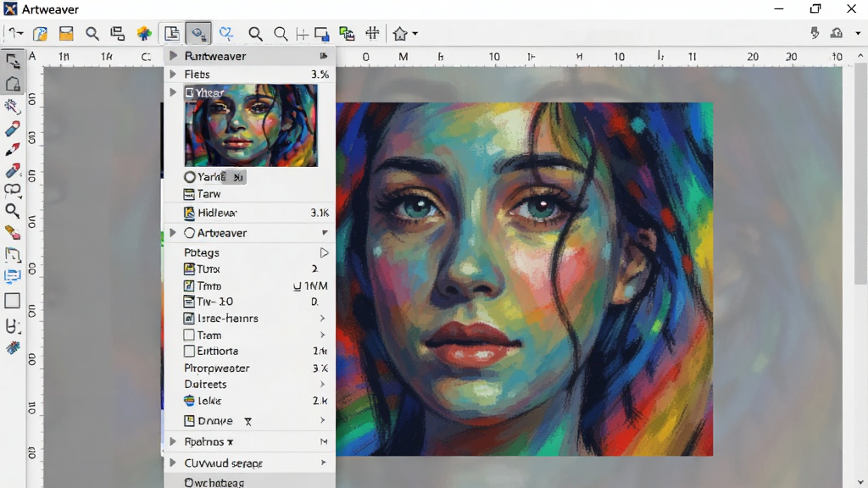Check the Tram checkbox
This screenshot has width=868, height=488.
point(189,335)
